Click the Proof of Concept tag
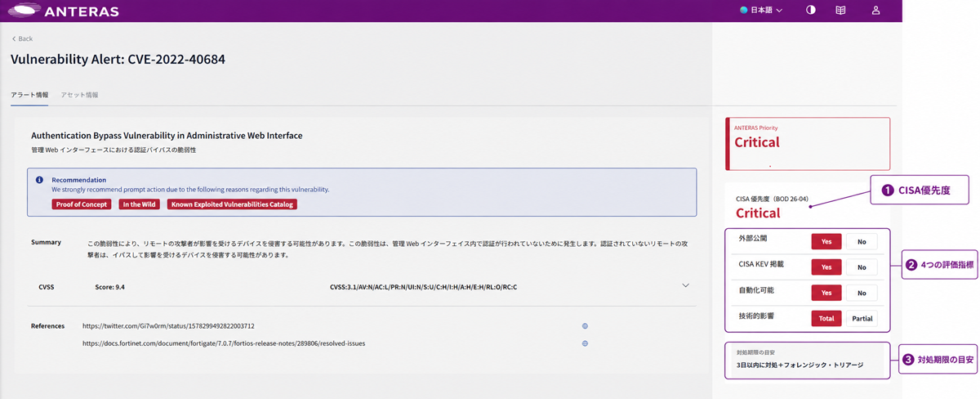Image resolution: width=980 pixels, height=399 pixels. [x=82, y=204]
